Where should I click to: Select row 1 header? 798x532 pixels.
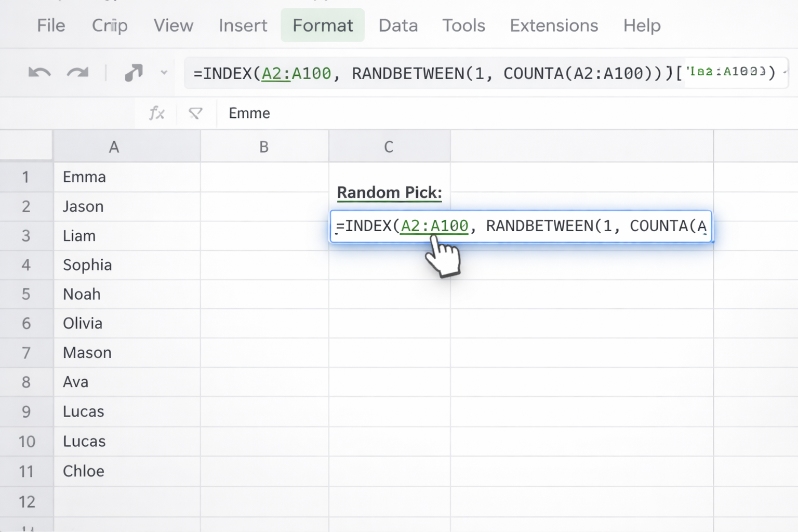[26, 177]
